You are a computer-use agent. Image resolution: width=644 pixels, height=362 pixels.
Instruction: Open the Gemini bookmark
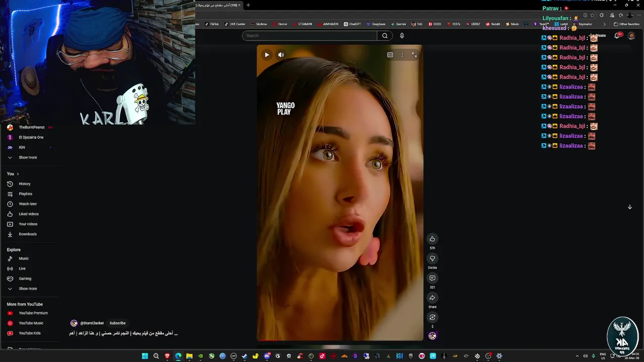pos(398,24)
